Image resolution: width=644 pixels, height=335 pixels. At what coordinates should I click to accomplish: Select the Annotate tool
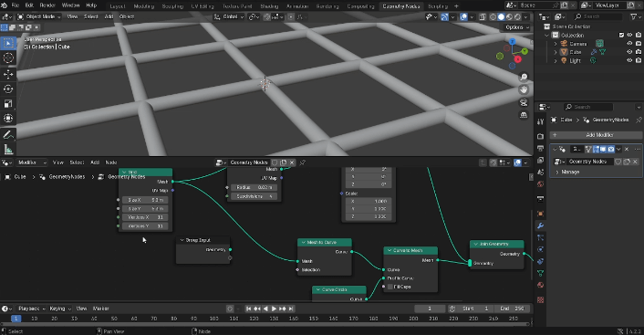8,134
